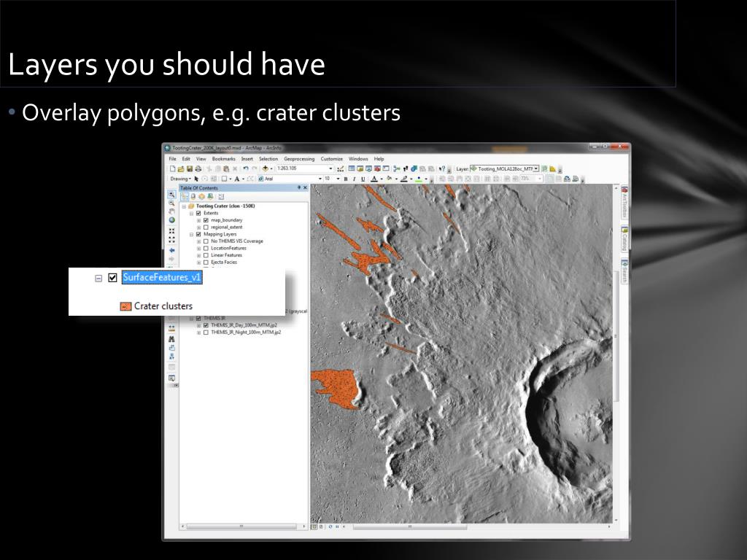Toggle the Extents group checkbox
Image resolution: width=747 pixels, height=560 pixels.
[x=198, y=214]
